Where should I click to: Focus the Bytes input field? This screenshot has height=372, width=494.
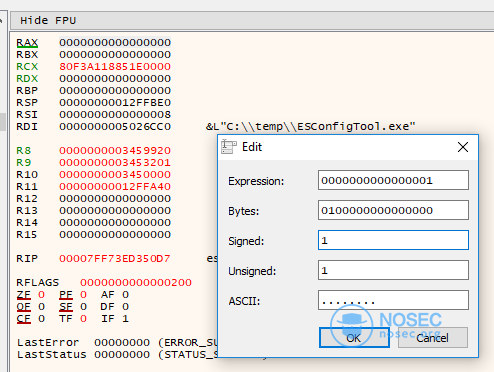393,210
